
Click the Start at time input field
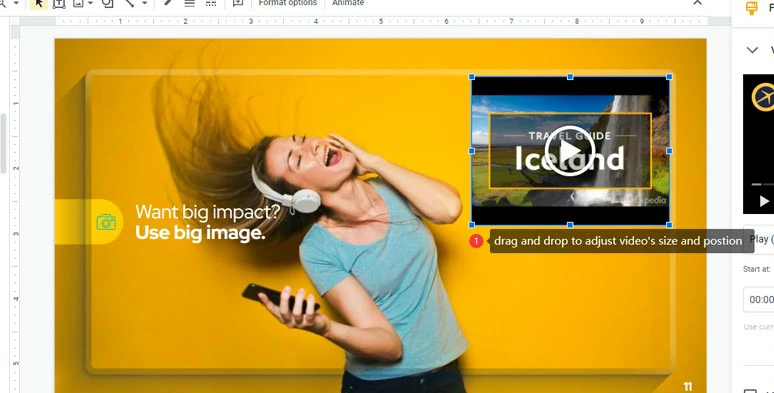click(759, 299)
